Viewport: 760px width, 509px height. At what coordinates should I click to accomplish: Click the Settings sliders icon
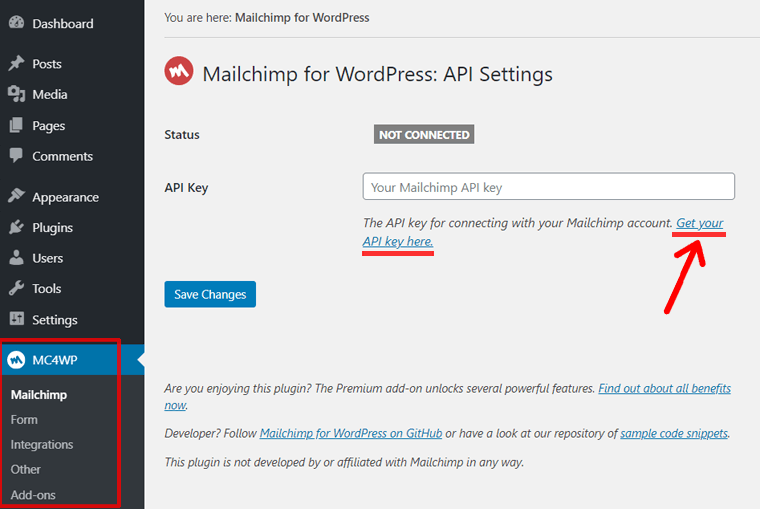pyautogui.click(x=16, y=319)
